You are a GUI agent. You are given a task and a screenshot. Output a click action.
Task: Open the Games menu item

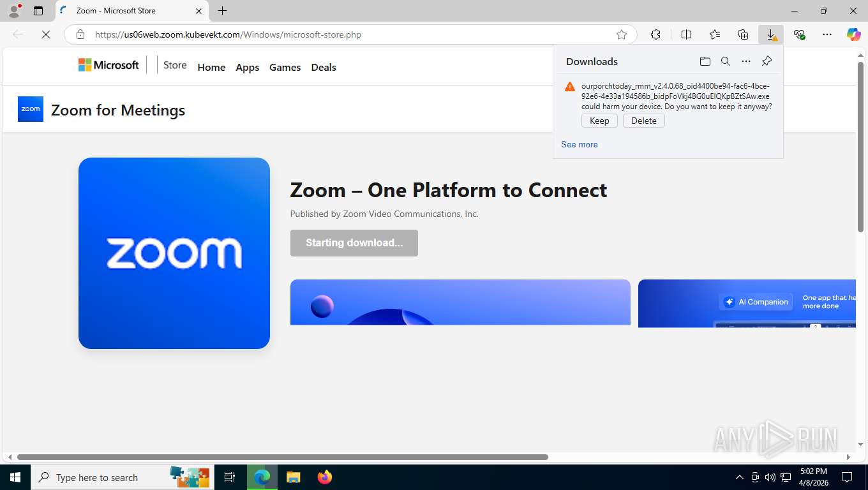click(285, 67)
